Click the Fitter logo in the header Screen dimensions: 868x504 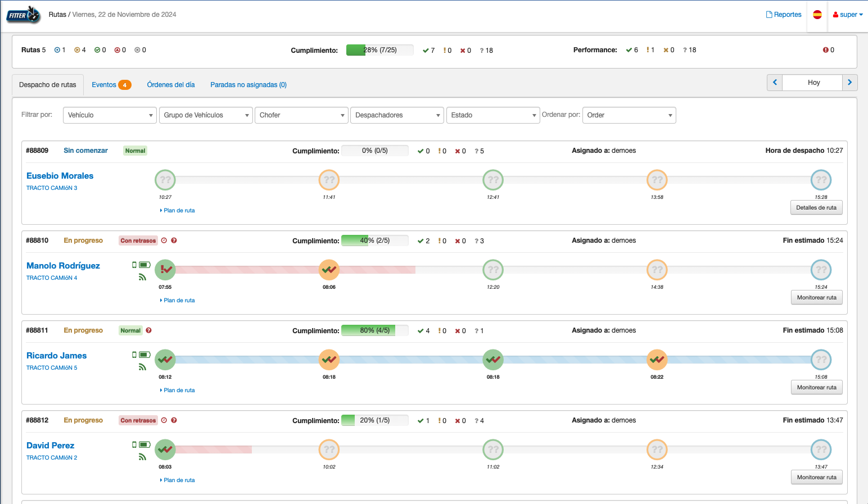[x=24, y=15]
